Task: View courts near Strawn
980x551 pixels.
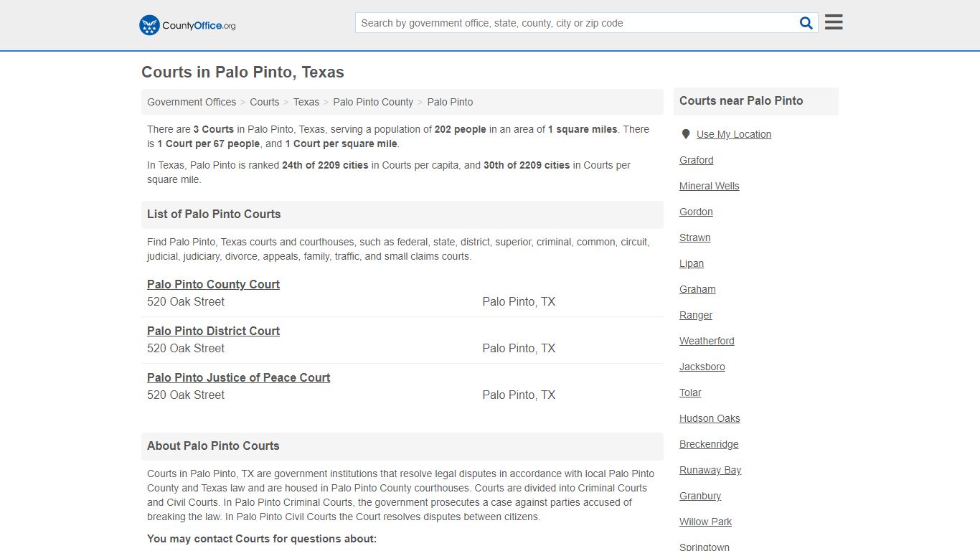Action: (x=695, y=237)
